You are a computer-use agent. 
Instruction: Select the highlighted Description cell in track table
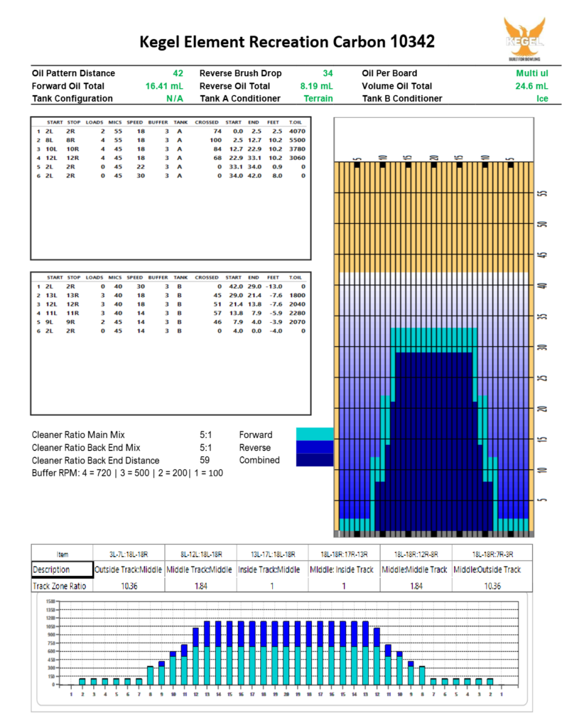[x=62, y=569]
